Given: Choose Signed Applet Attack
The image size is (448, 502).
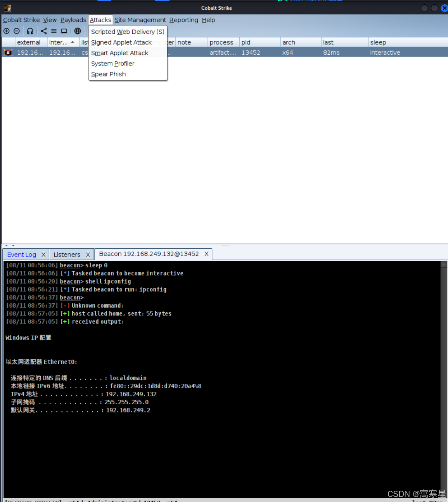Looking at the screenshot, I should coord(128,42).
